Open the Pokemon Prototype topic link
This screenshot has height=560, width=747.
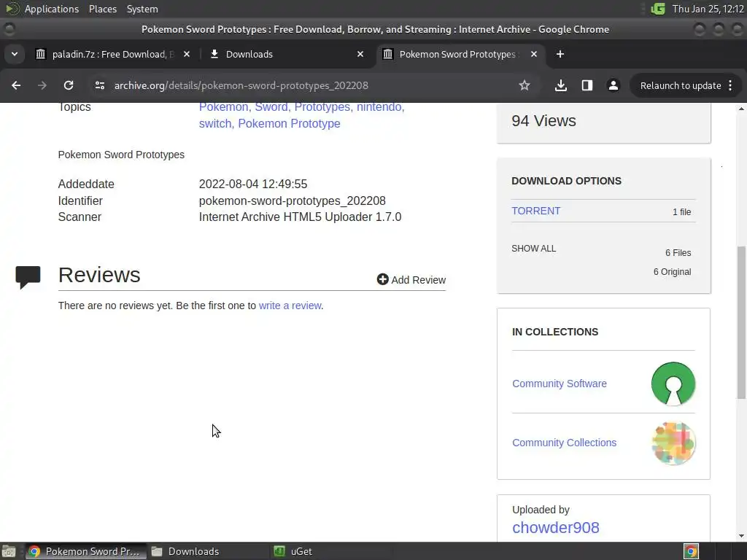pos(289,123)
